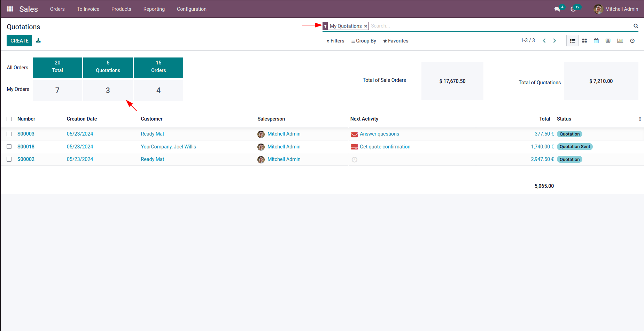Sort by Total column header
This screenshot has width=644, height=331.
tap(544, 119)
